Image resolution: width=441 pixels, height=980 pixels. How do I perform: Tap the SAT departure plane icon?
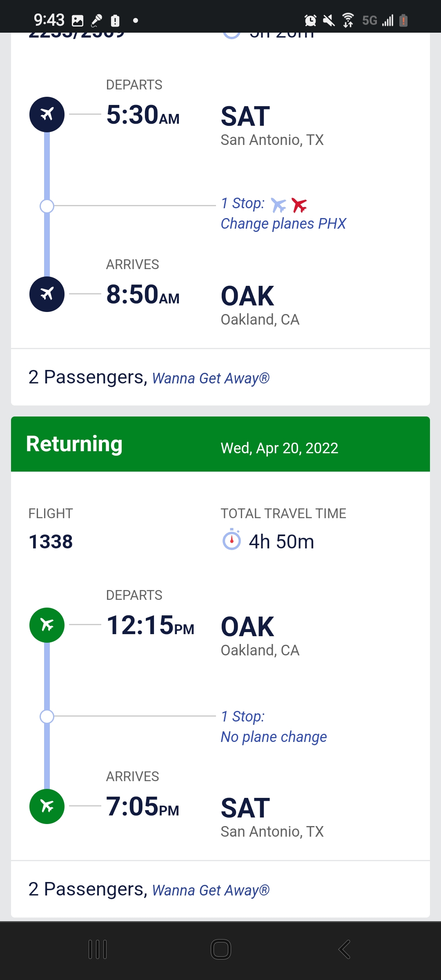pyautogui.click(x=47, y=114)
